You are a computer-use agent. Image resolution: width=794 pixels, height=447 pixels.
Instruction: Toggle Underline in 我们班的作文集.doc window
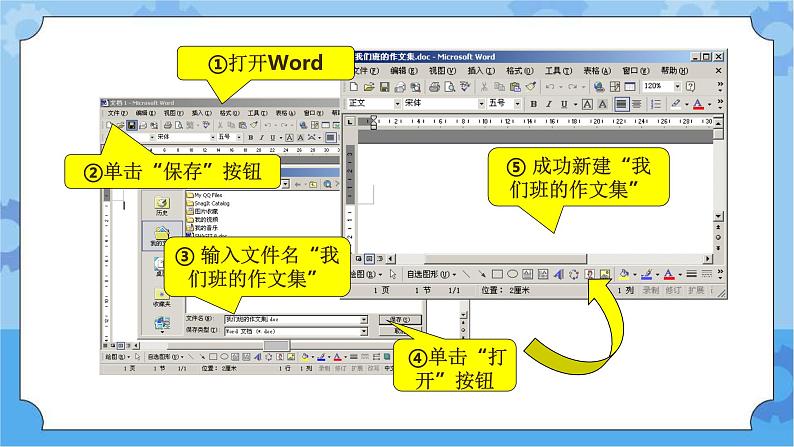(x=564, y=103)
